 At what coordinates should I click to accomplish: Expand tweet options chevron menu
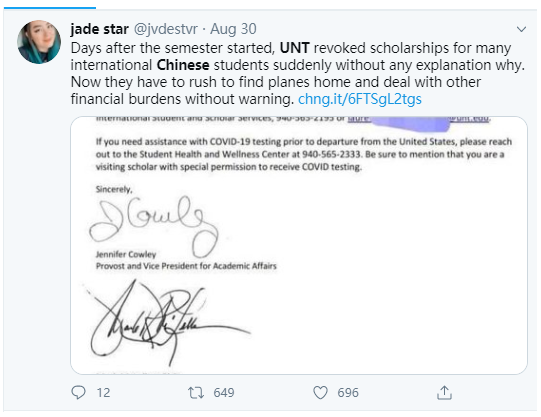(521, 29)
